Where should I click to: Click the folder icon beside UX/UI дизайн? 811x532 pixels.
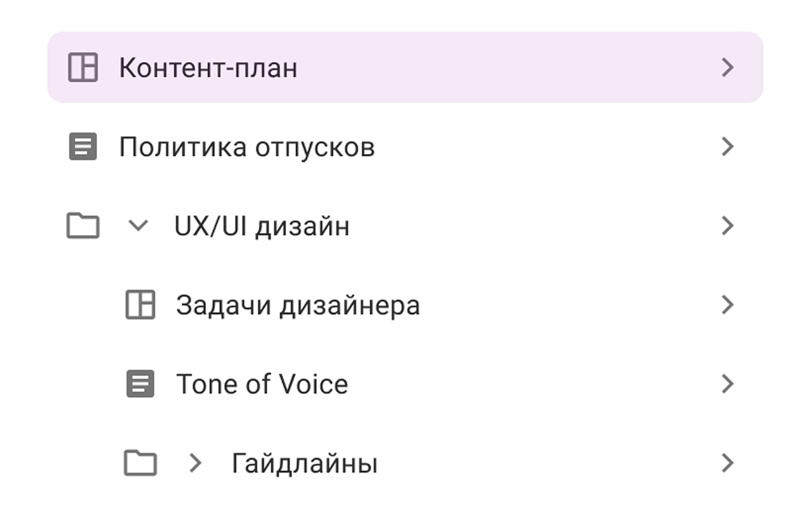83,226
